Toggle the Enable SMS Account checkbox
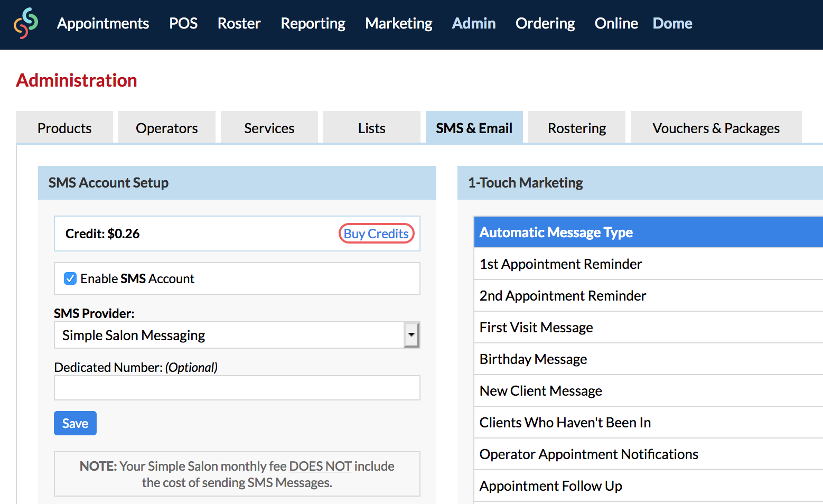The image size is (823, 504). click(70, 278)
